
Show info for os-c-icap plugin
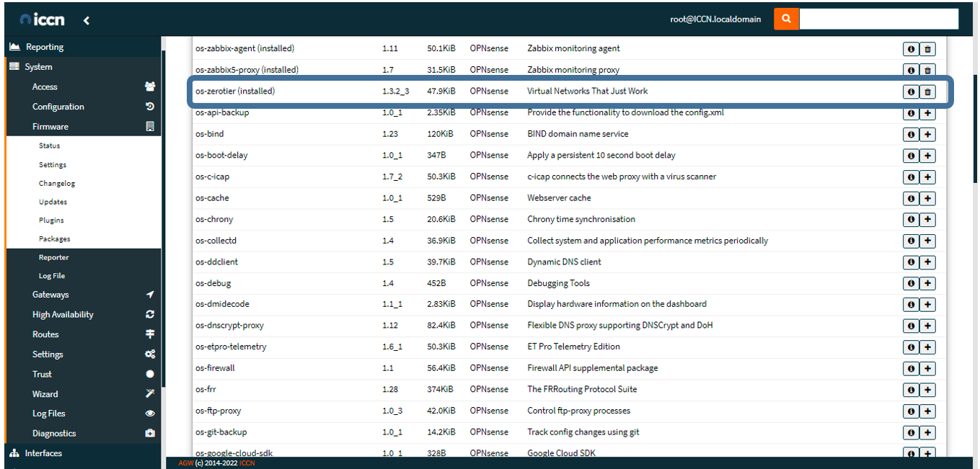click(911, 177)
